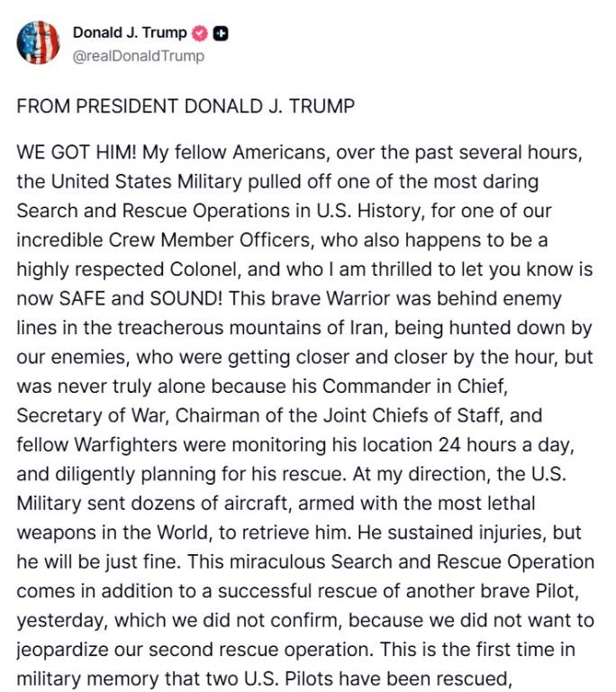Viewport: 616px width, 692px height.
Task: Click the "FROM PRESIDENT DONALD J. TRUMP" heading
Action: (186, 106)
